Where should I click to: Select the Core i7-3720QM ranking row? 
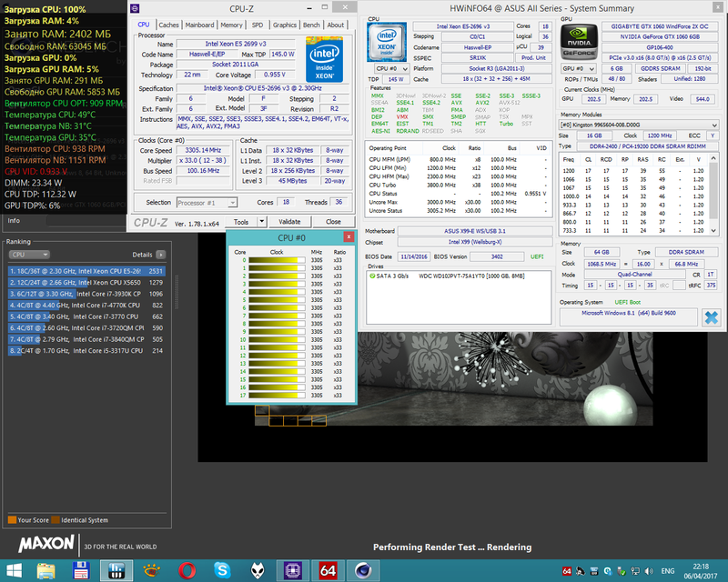pos(86,327)
